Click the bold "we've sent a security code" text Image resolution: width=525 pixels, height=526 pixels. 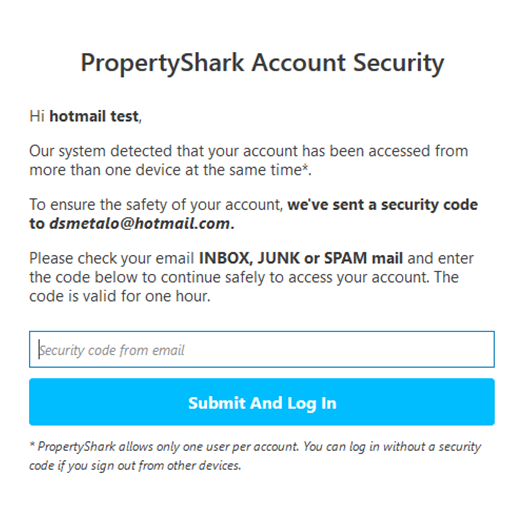[x=383, y=205]
